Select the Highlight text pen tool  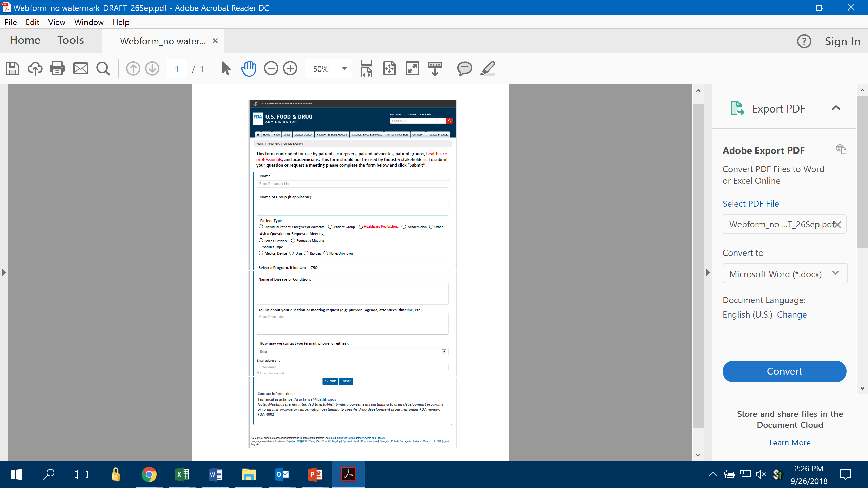488,69
